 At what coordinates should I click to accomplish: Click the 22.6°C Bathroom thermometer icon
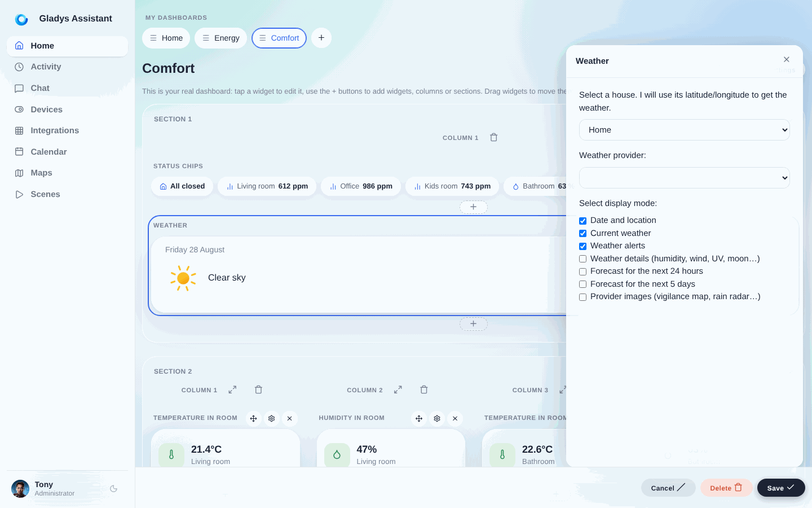(x=502, y=454)
